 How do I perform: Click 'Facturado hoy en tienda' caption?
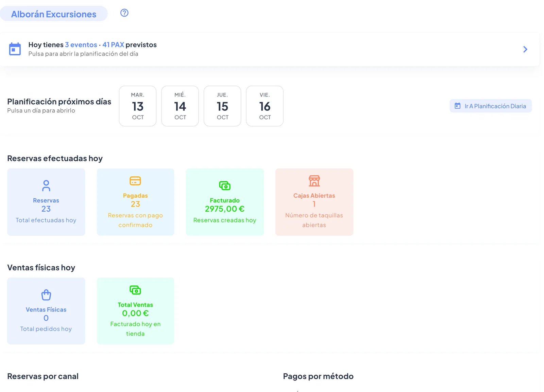(x=135, y=329)
